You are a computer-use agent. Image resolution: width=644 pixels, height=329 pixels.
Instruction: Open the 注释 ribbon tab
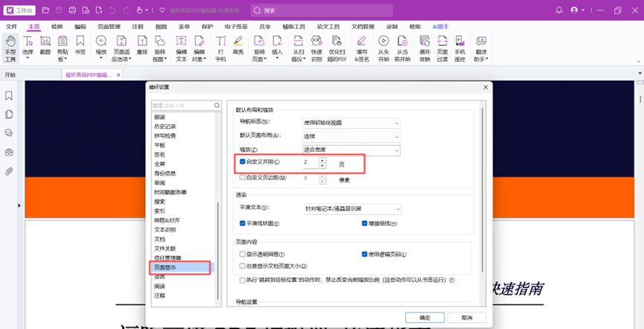pyautogui.click(x=138, y=26)
